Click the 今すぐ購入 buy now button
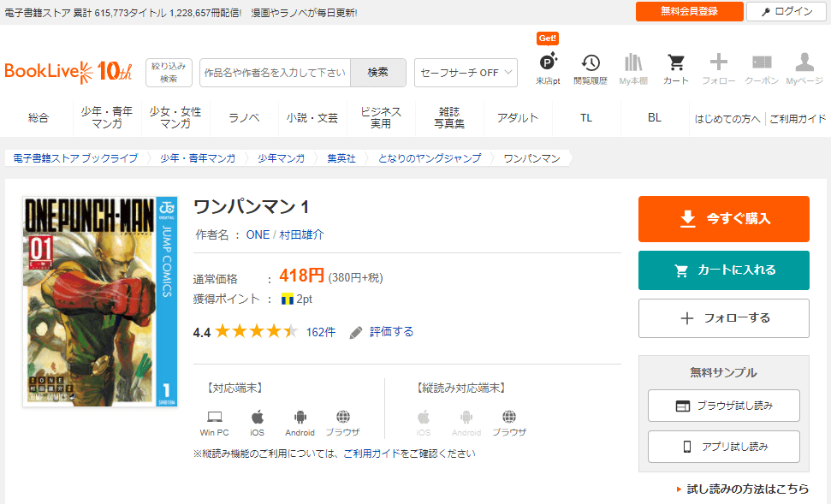The height and width of the screenshot is (504, 831). pos(723,219)
